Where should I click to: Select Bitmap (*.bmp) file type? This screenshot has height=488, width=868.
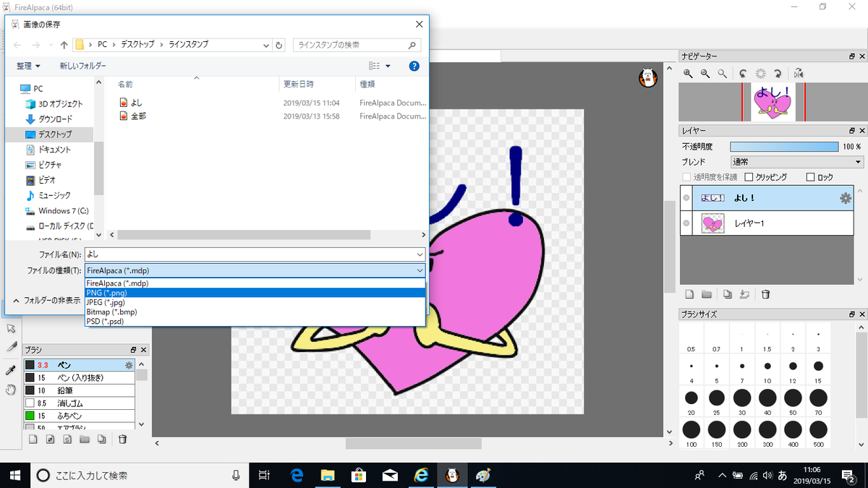point(255,312)
